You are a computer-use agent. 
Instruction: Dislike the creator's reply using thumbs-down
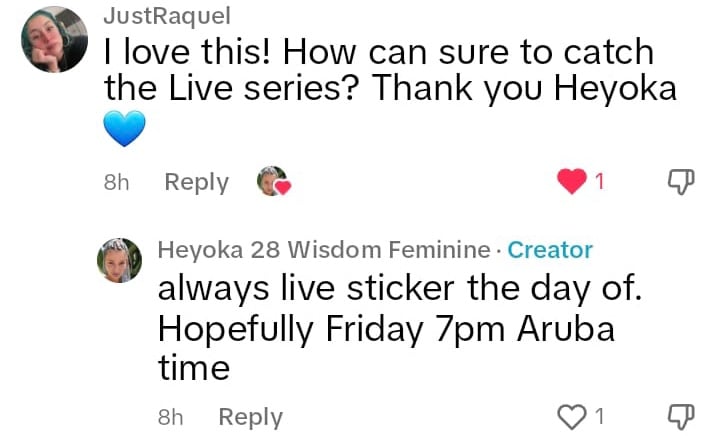(681, 417)
